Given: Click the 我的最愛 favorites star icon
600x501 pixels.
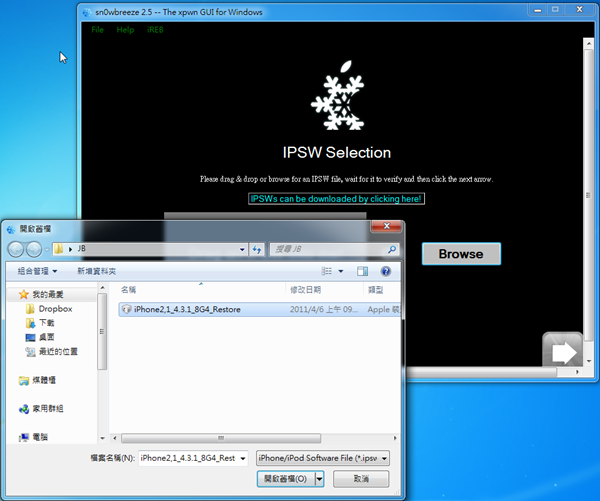Looking at the screenshot, I should coord(24,294).
